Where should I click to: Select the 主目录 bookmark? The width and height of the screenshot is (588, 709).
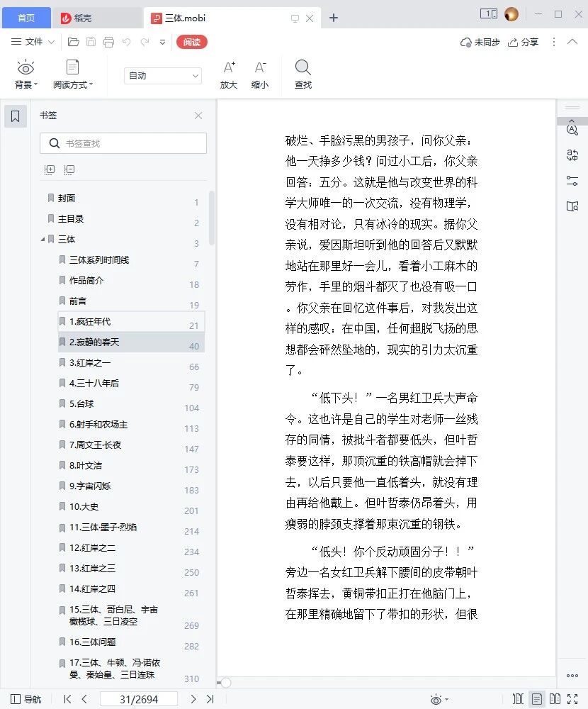click(x=71, y=219)
